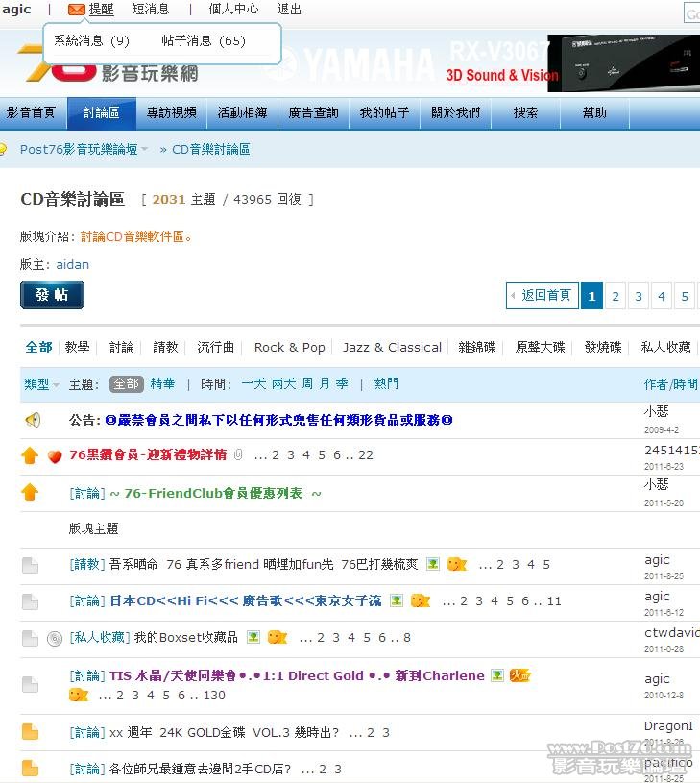Open the 廣告查詢 nav tab
The image size is (700, 783).
(x=313, y=112)
